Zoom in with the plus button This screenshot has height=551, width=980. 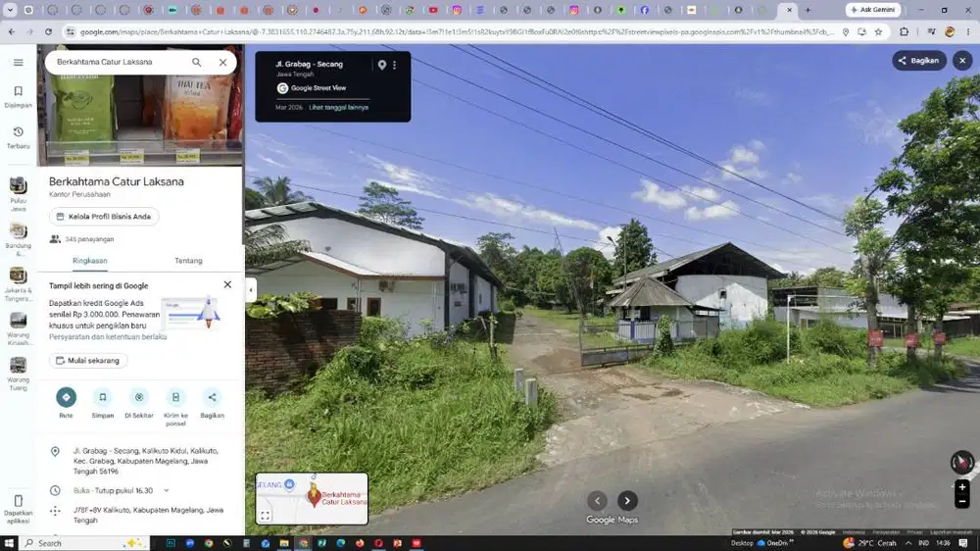(962, 486)
